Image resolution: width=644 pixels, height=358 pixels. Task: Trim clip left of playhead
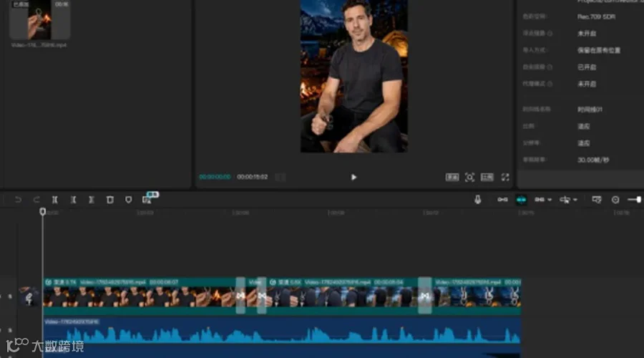tap(73, 200)
